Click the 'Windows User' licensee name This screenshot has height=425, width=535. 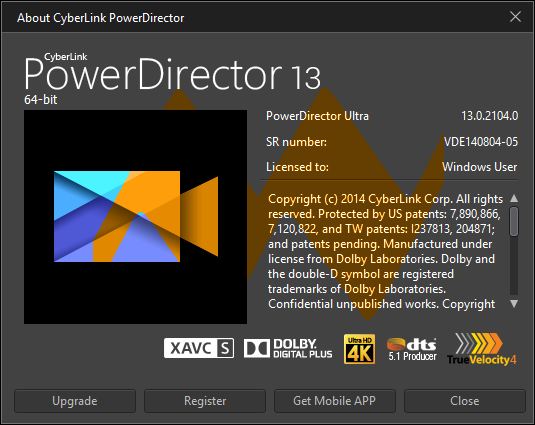point(479,167)
